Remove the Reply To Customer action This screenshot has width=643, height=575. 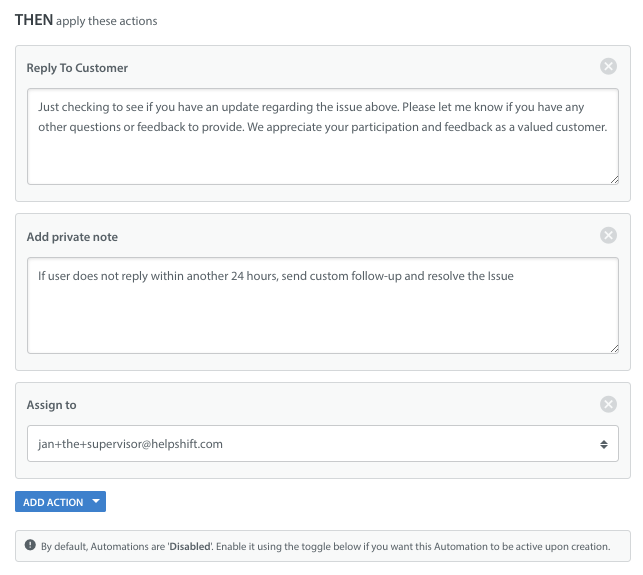608,67
